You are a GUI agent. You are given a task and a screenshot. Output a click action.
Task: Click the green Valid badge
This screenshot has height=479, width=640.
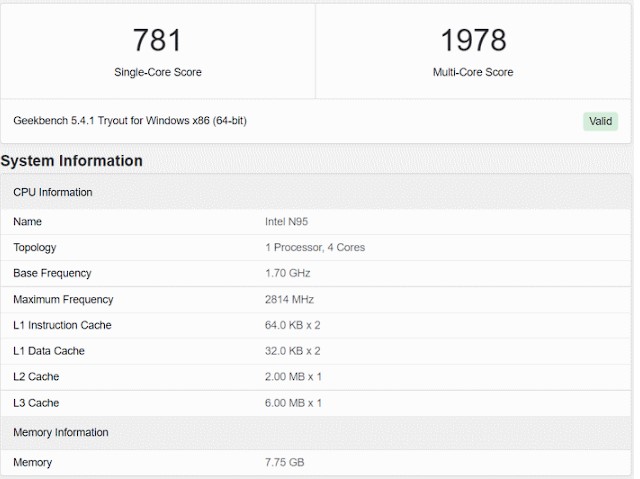tap(600, 121)
